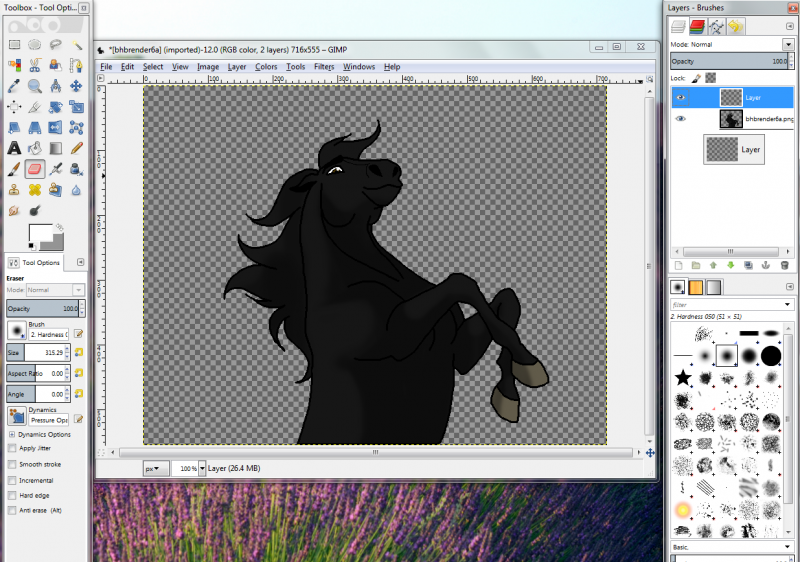The image size is (800, 562).
Task: Select the Select by Color tool
Action: point(14,65)
